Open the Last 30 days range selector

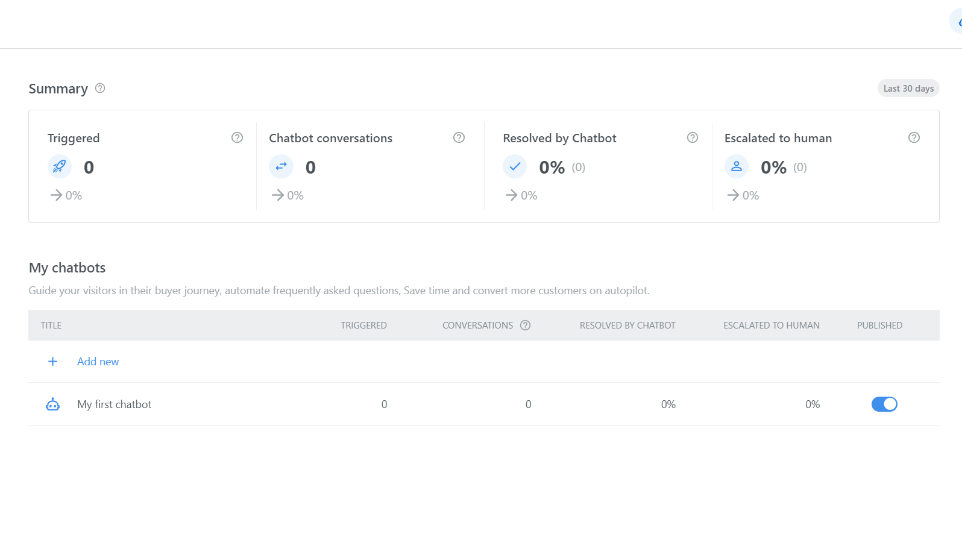[908, 89]
